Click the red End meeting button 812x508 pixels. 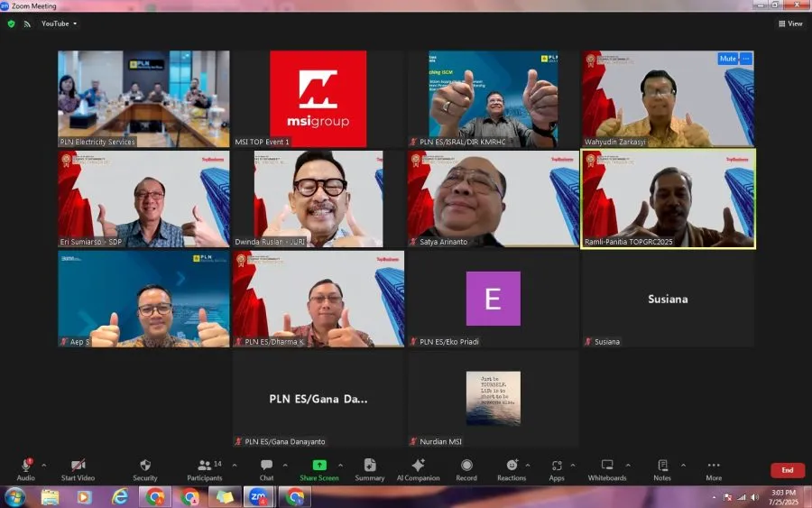tap(787, 470)
